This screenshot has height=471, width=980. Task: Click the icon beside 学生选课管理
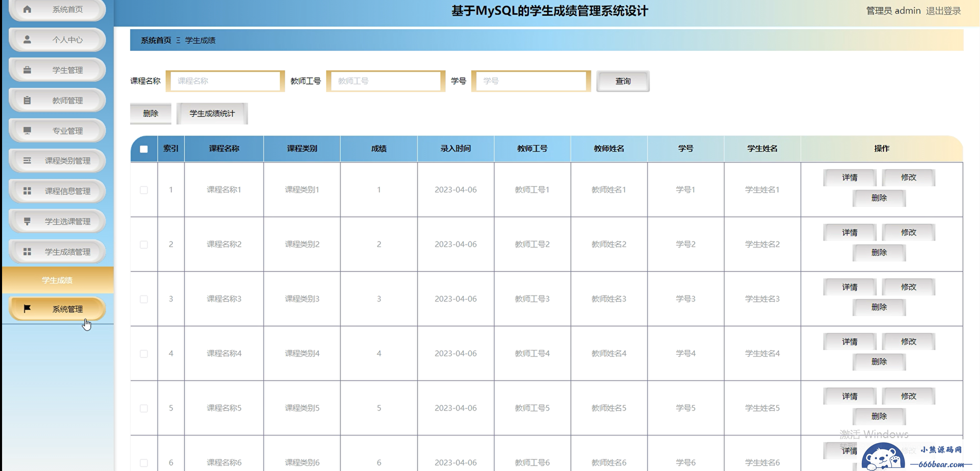[x=27, y=221]
